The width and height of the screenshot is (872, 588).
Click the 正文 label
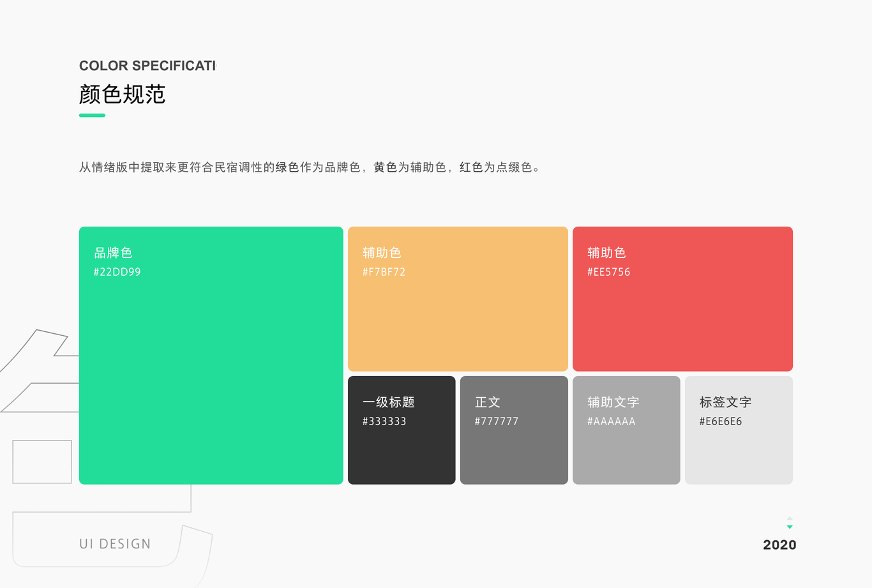pos(488,402)
